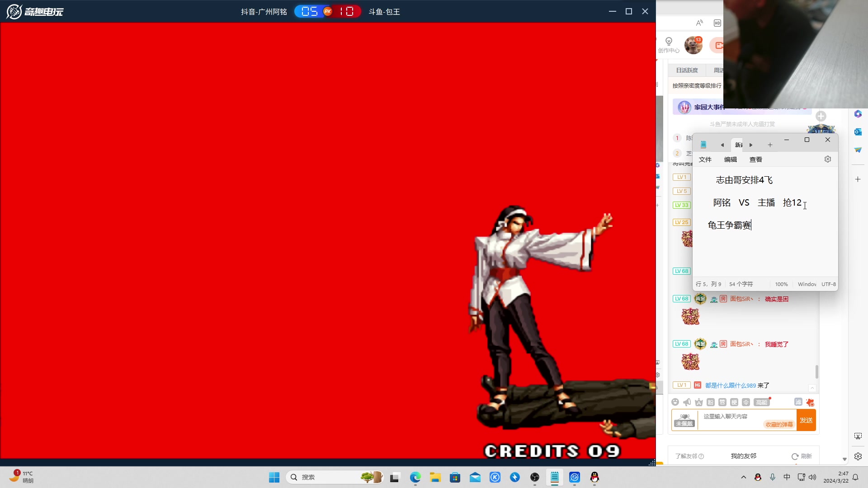Add a new tab in Notepad

[770, 145]
